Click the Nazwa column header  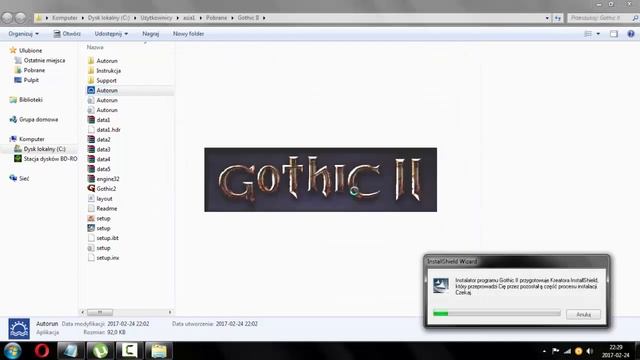(95, 47)
